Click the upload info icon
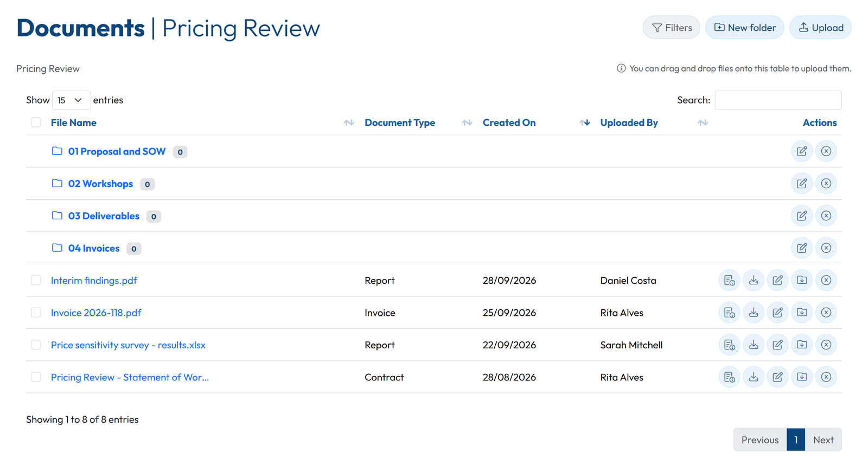Viewport: 868px width, 465px height. (621, 68)
